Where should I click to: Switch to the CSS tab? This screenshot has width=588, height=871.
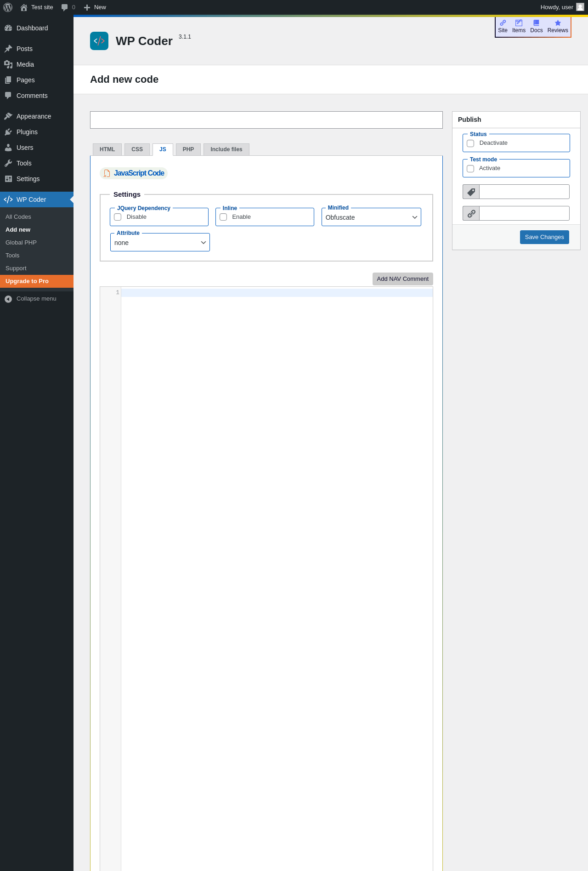[x=137, y=149]
